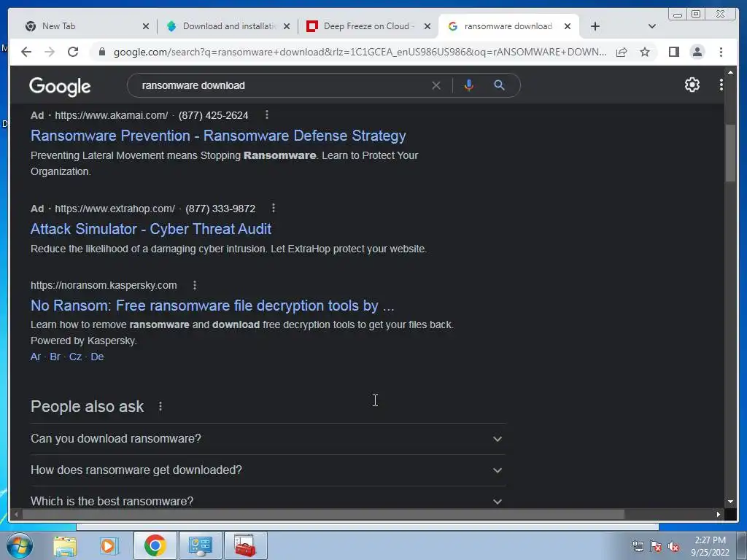The image size is (747, 560).
Task: Go to the Google logo homepage
Action: [x=60, y=87]
